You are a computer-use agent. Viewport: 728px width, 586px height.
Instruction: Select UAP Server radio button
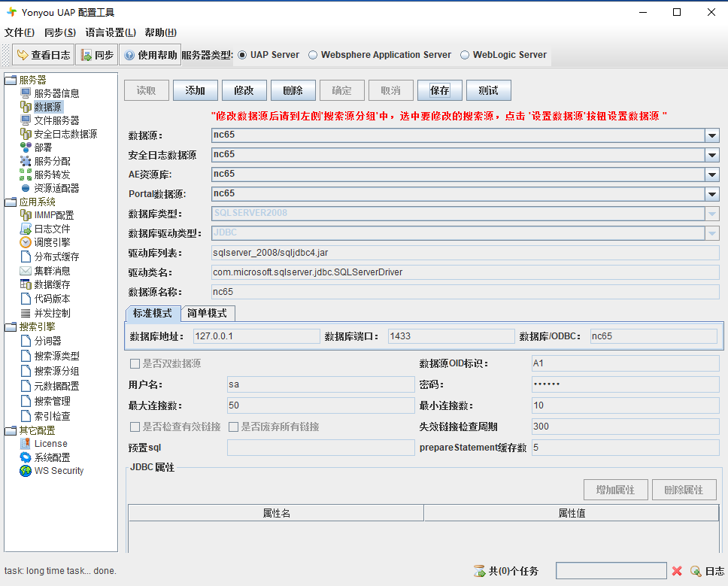[x=242, y=55]
